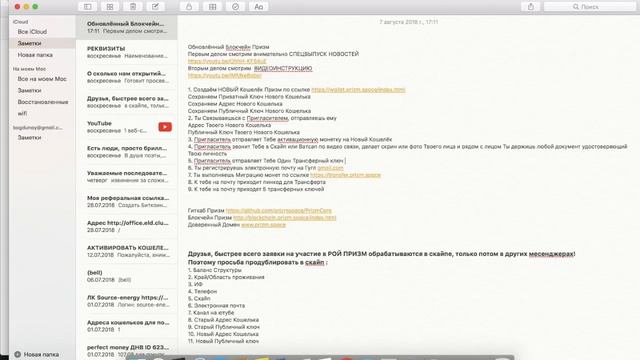Open the YouTube note thumbnail icon
Viewport: 640px width, 360px height.
[x=165, y=127]
